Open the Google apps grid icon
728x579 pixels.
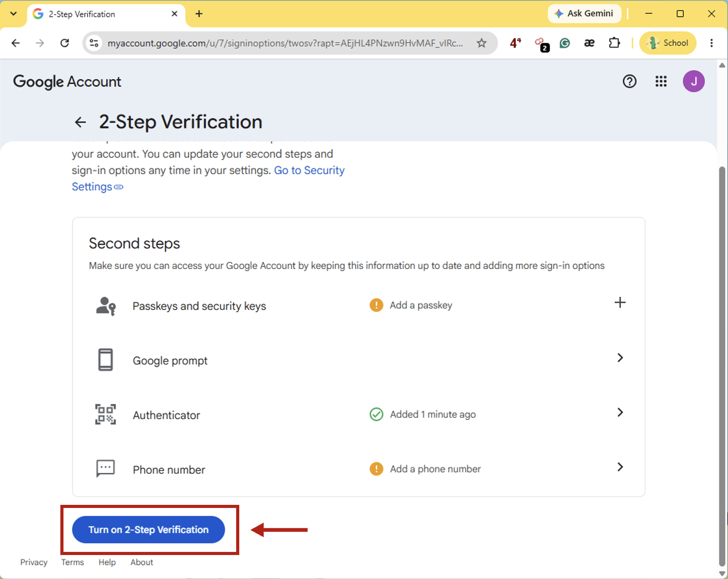(x=661, y=81)
